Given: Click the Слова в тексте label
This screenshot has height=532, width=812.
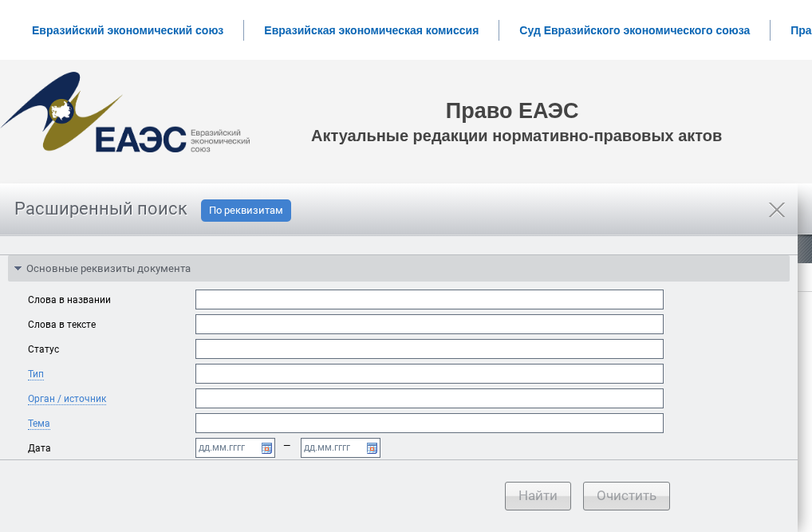Looking at the screenshot, I should 62,325.
